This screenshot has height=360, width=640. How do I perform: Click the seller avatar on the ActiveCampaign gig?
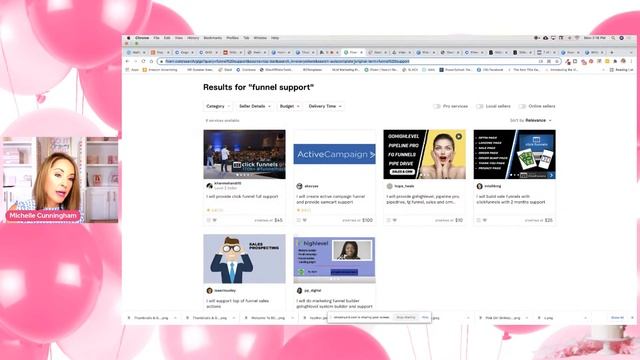pyautogui.click(x=299, y=186)
